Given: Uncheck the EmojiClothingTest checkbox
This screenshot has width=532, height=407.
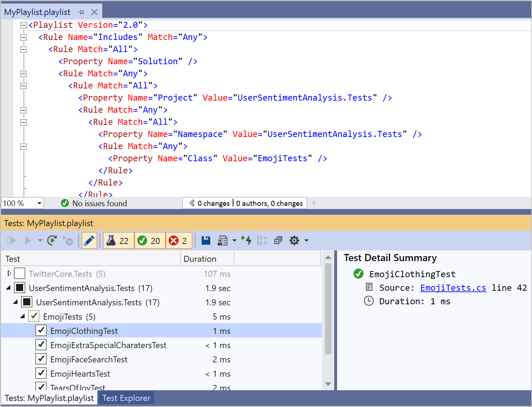Looking at the screenshot, I should point(41,330).
